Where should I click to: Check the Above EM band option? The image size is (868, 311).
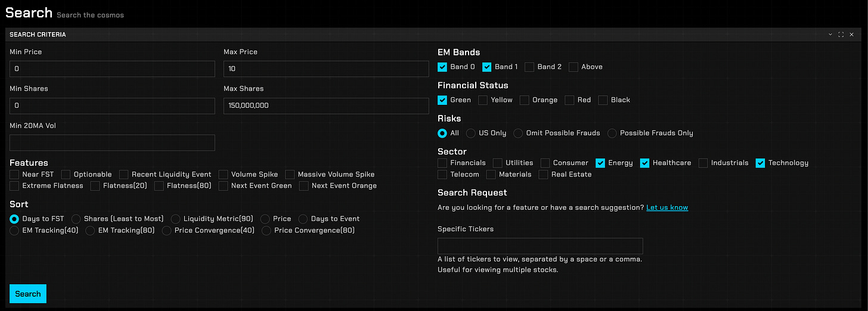(573, 67)
